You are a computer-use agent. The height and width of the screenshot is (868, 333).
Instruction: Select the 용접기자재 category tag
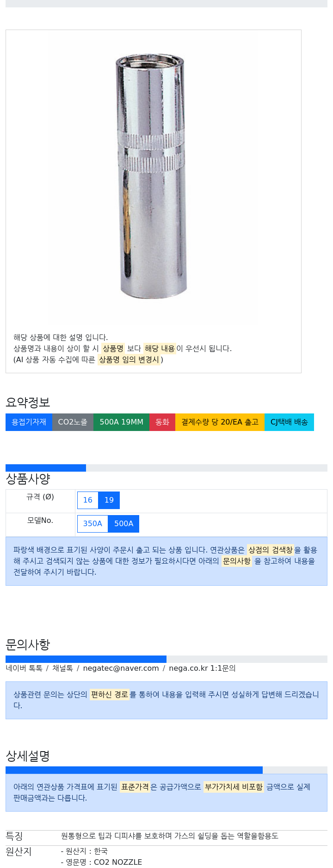point(29,422)
